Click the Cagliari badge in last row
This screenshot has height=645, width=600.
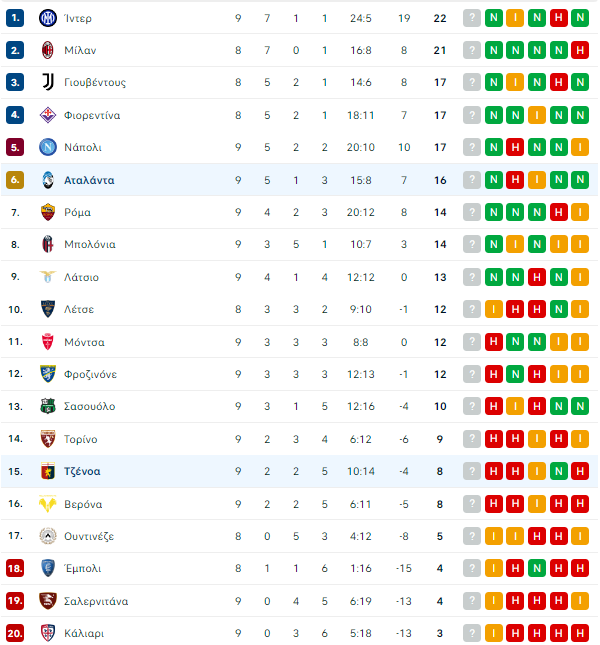coord(48,633)
